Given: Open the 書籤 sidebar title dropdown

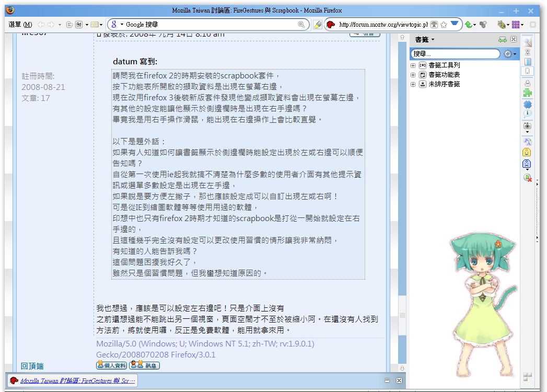Looking at the screenshot, I should pos(424,40).
